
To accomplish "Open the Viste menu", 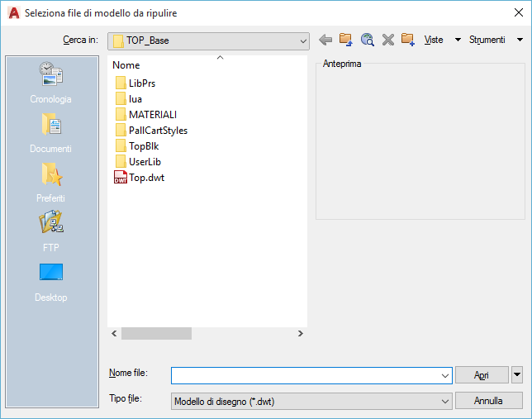I will click(433, 40).
